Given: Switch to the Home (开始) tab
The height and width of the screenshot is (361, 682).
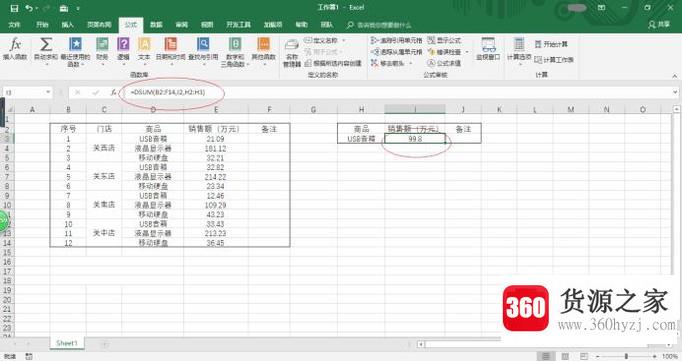Looking at the screenshot, I should (x=42, y=25).
